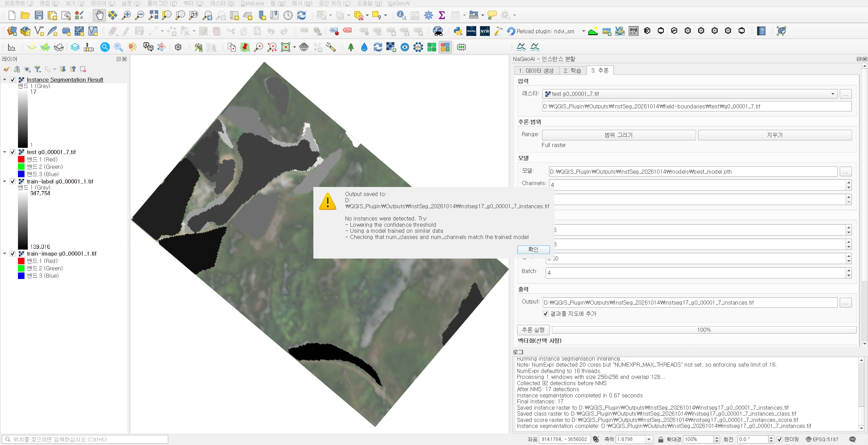Screen dimensions: 868x445
Task: Collapse the train-image g0_00001_1.tif layer tree
Action: point(5,254)
